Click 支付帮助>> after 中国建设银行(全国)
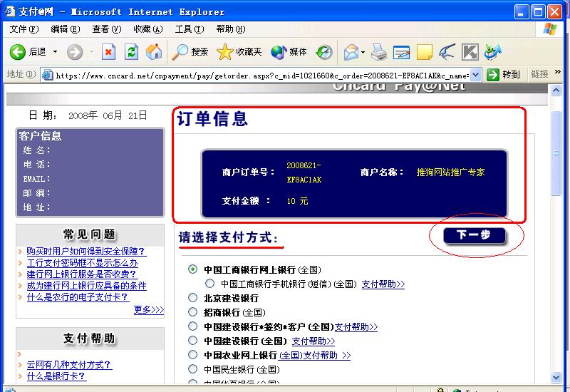The image size is (570, 392). pos(313,341)
